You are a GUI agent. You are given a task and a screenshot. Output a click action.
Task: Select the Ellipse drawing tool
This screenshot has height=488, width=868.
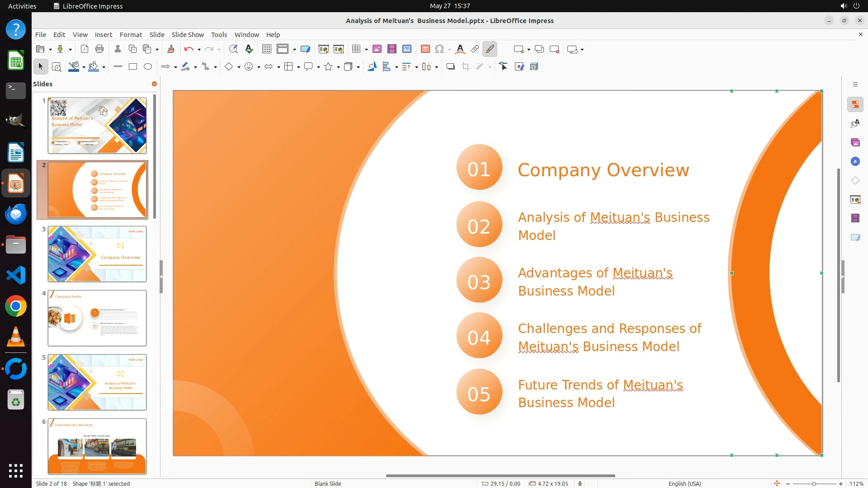coord(148,67)
